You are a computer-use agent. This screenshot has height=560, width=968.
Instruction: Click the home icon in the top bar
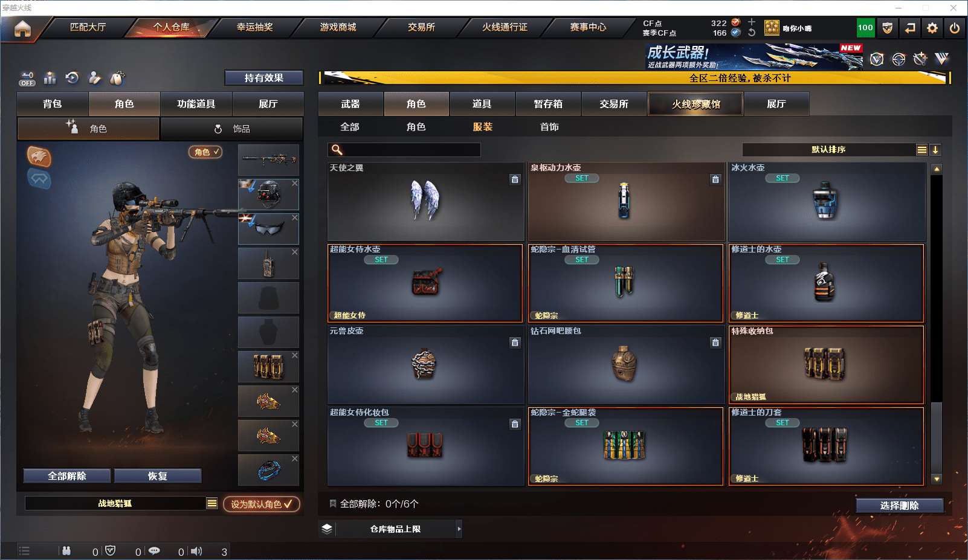coord(22,28)
